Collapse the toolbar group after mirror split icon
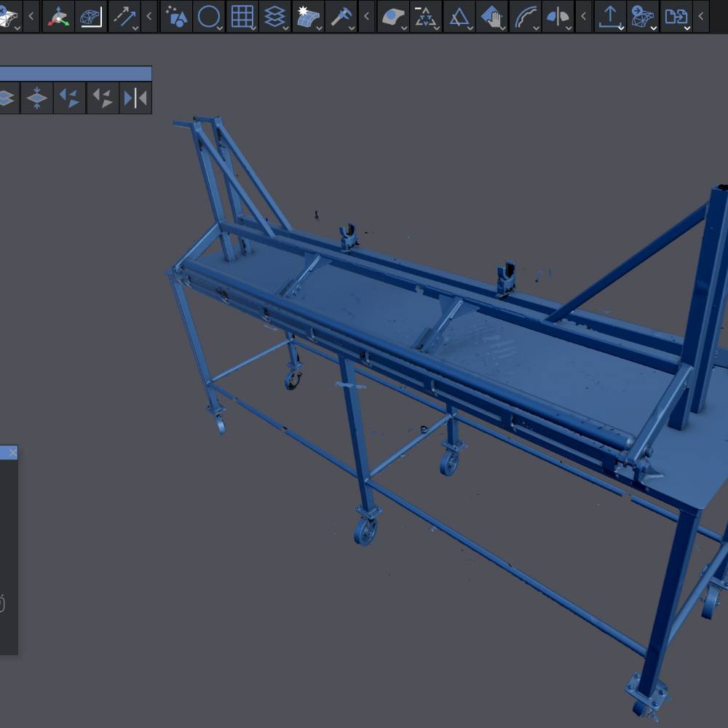This screenshot has height=728, width=728. tap(583, 17)
